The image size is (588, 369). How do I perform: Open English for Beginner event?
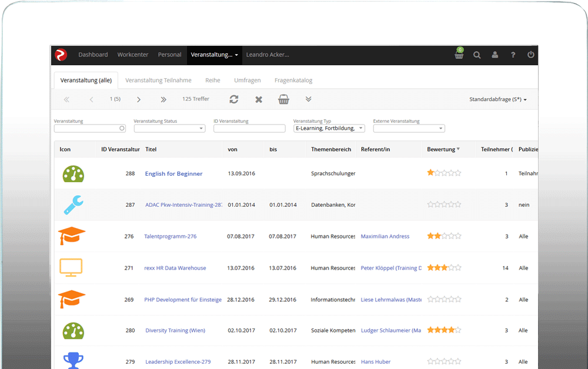173,173
